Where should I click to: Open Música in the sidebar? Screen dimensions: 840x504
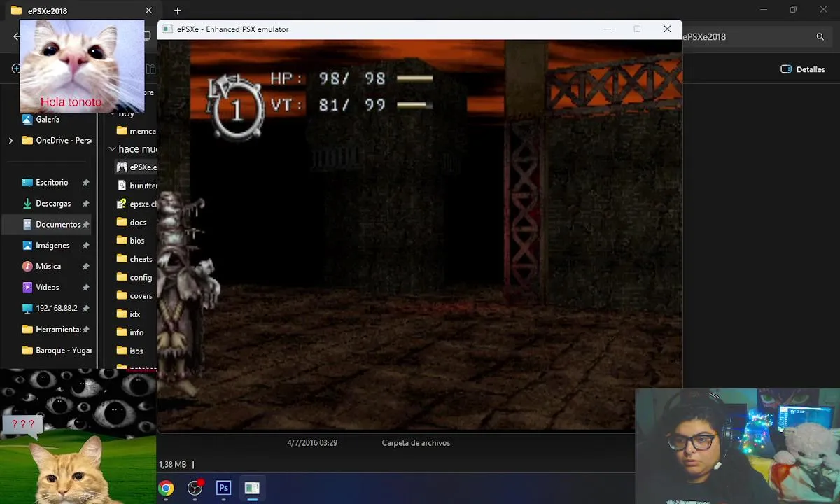[x=42, y=266]
